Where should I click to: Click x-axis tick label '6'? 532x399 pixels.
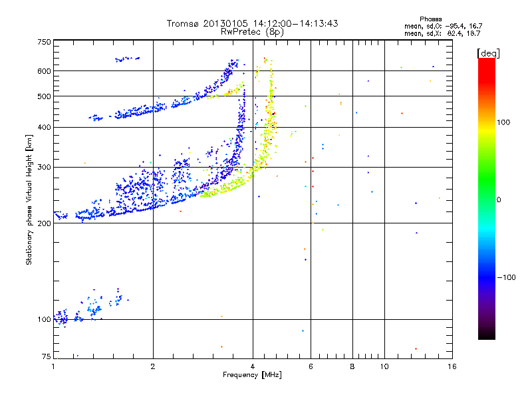[311, 366]
